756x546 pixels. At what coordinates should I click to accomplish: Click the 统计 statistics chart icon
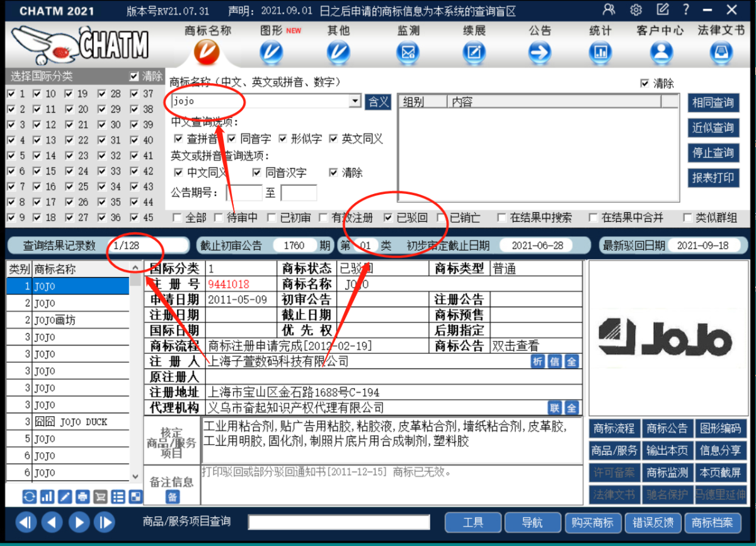[x=600, y=52]
